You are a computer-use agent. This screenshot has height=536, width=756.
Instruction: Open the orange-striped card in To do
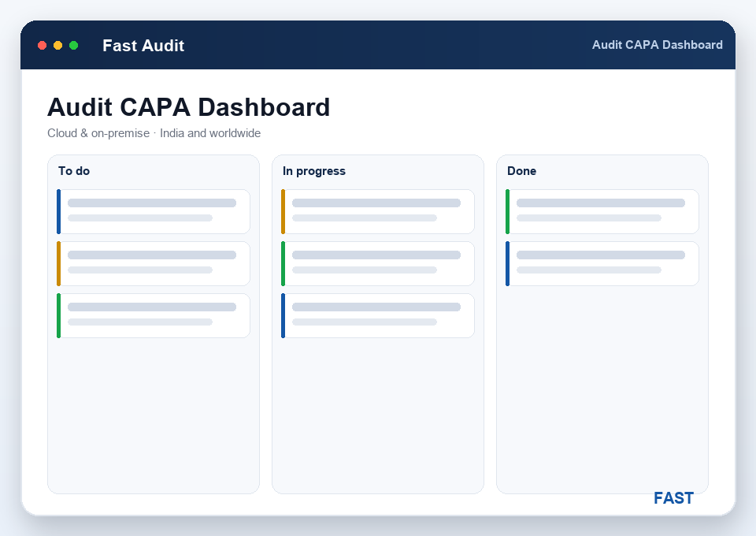154,263
